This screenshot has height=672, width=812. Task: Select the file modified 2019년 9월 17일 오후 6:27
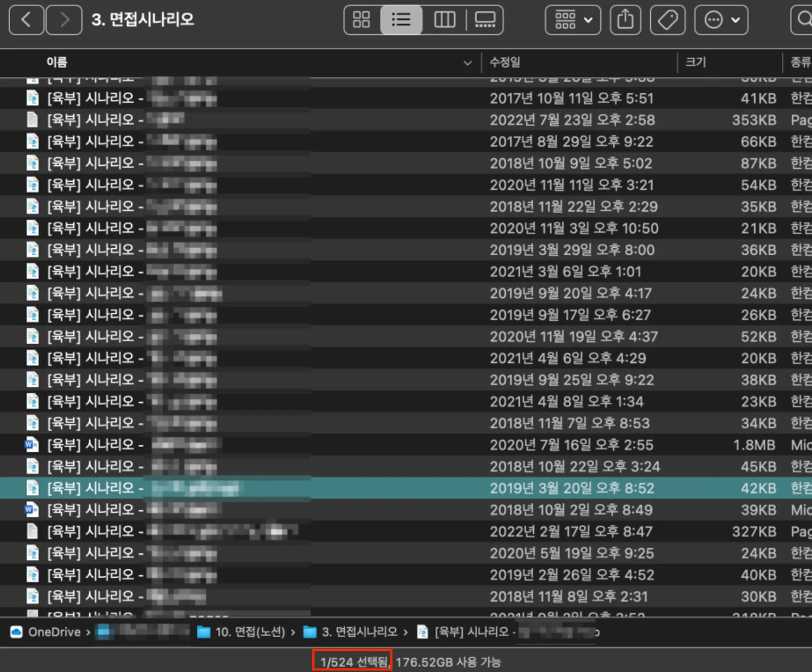tap(406, 315)
